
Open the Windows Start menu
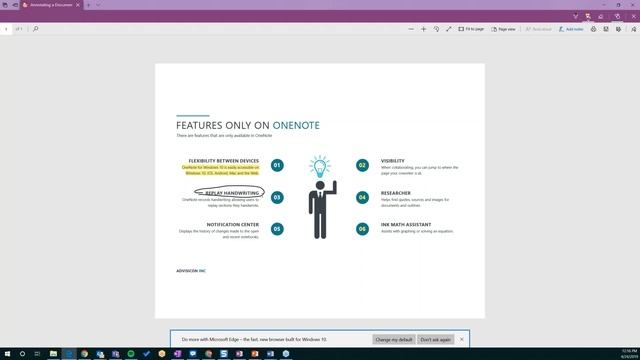click(7, 354)
